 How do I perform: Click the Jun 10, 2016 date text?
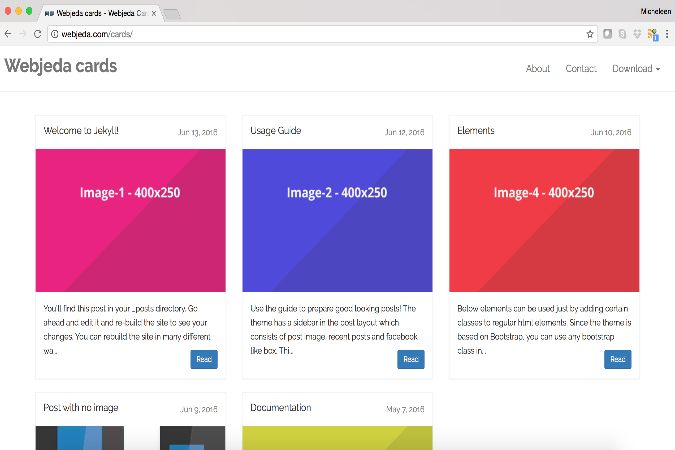point(611,132)
